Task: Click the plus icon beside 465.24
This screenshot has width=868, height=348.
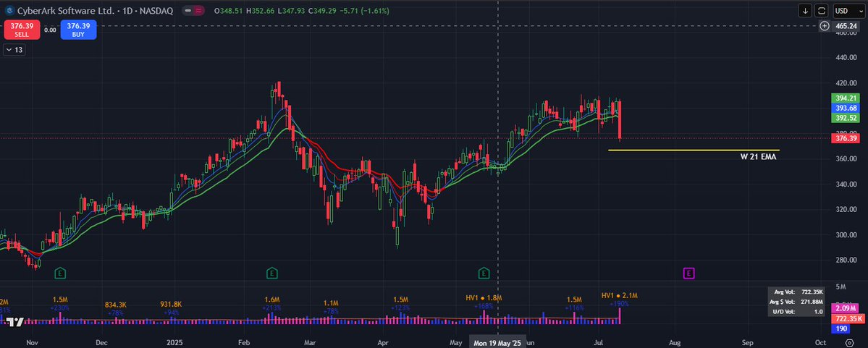Action: point(825,26)
